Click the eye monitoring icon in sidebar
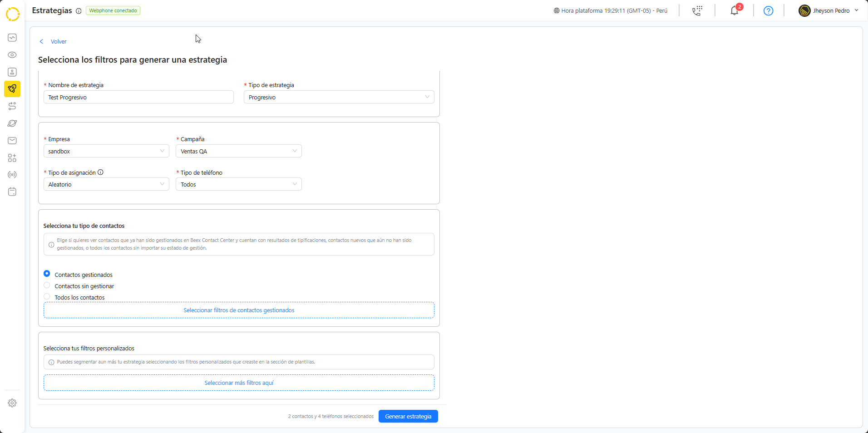The height and width of the screenshot is (433, 868). click(12, 55)
